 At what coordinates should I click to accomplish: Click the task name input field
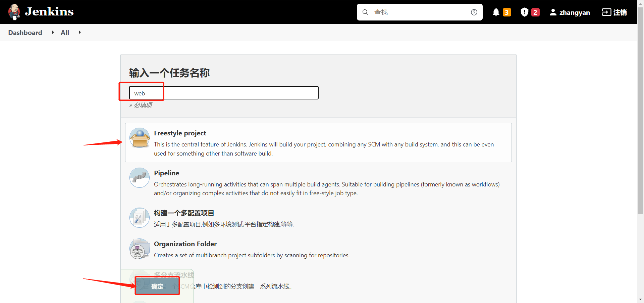click(x=224, y=93)
